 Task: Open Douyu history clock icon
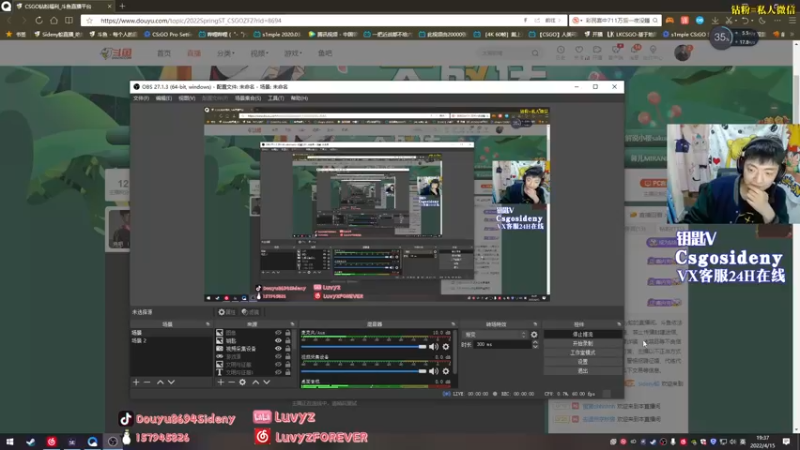[561, 50]
